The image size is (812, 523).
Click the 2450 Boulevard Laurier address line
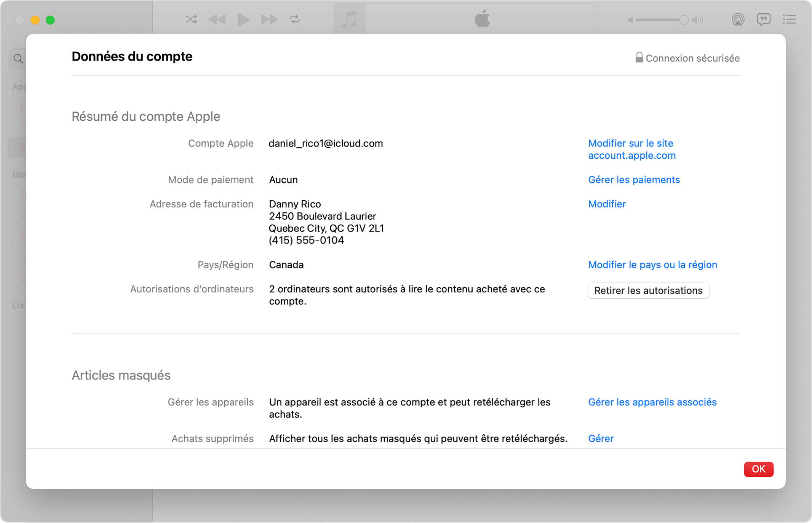pyautogui.click(x=322, y=216)
